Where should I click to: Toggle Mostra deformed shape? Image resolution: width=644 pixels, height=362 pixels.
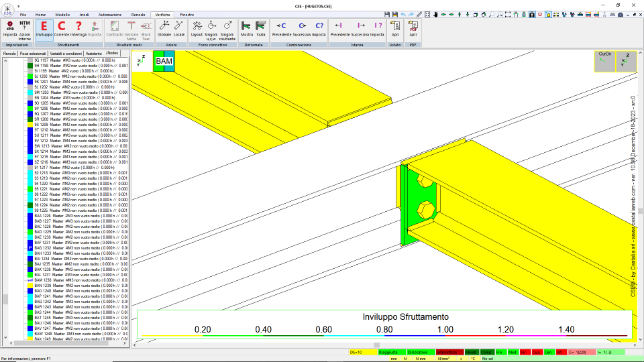(246, 29)
